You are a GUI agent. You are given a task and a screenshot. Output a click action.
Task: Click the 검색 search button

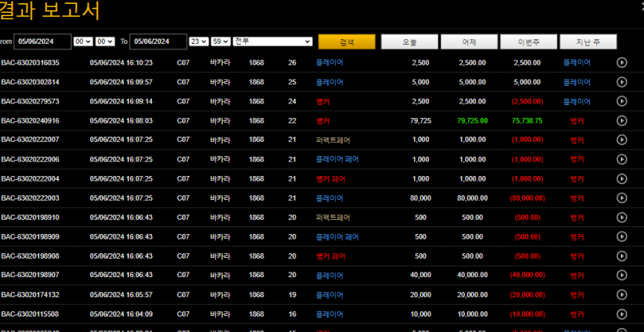click(x=346, y=42)
